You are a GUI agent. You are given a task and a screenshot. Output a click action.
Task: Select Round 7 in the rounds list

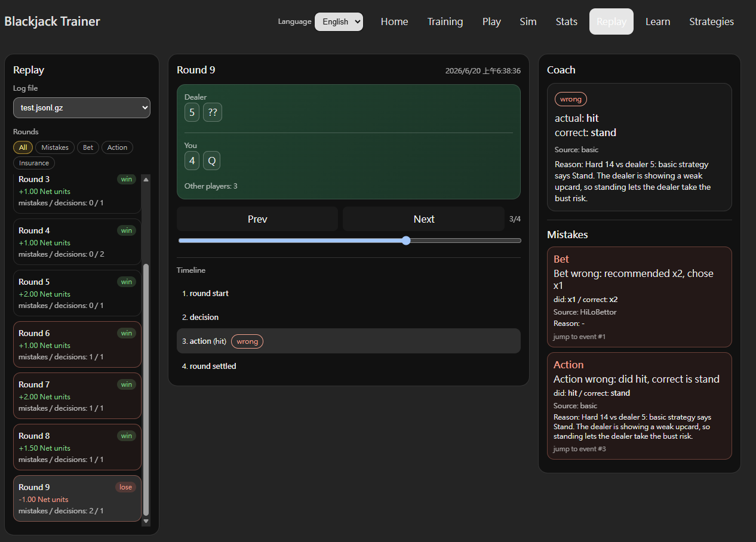(x=77, y=396)
